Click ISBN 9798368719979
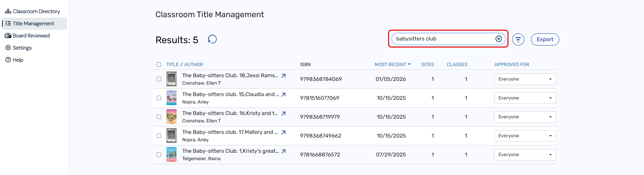644x175 pixels. (x=320, y=117)
